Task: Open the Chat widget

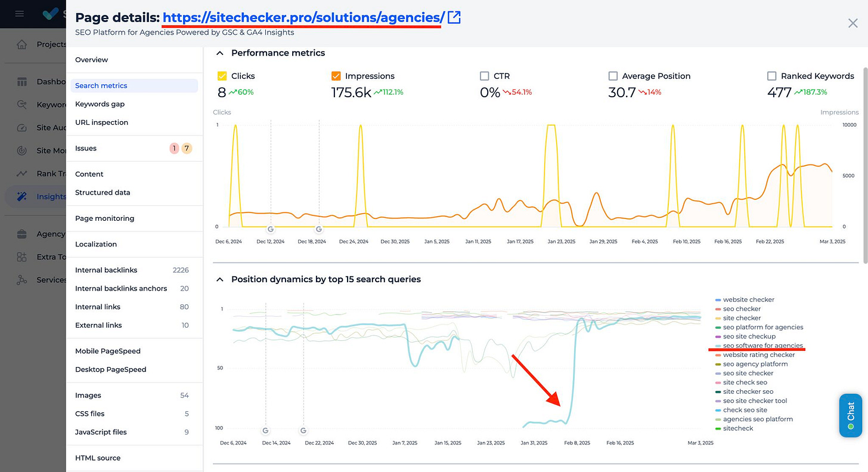Action: tap(851, 415)
